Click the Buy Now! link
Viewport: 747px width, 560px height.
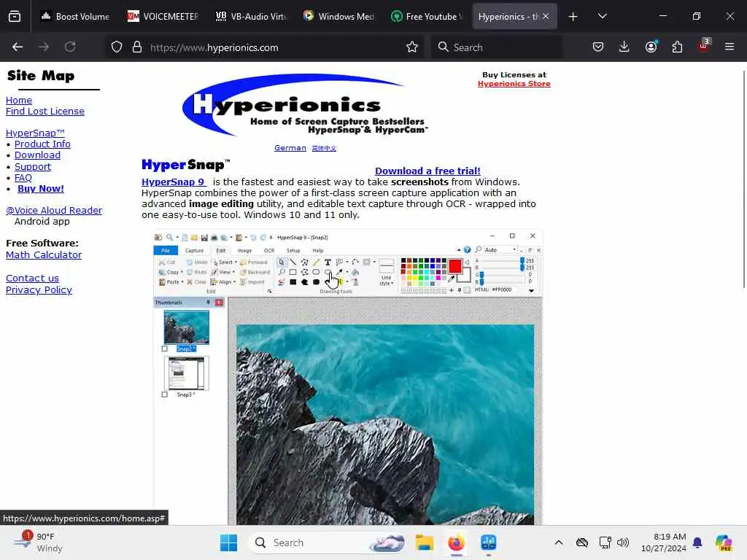click(41, 189)
